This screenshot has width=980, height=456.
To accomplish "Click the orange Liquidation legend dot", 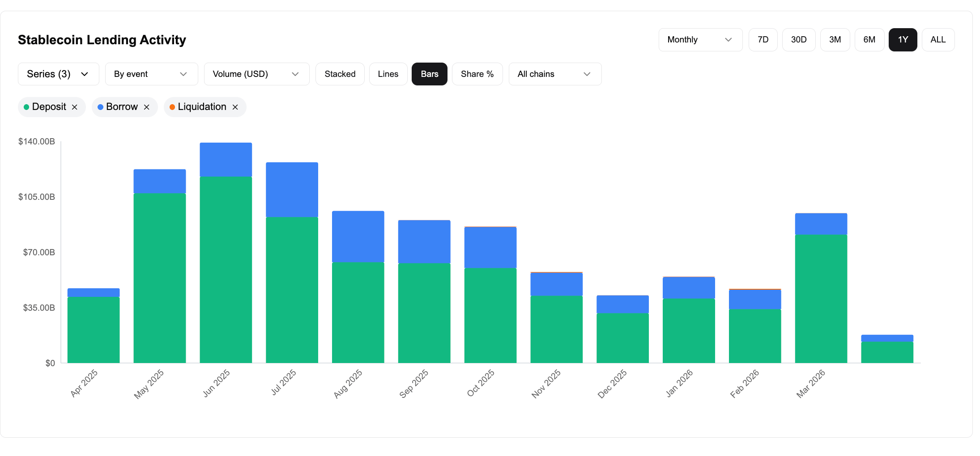I will (172, 107).
